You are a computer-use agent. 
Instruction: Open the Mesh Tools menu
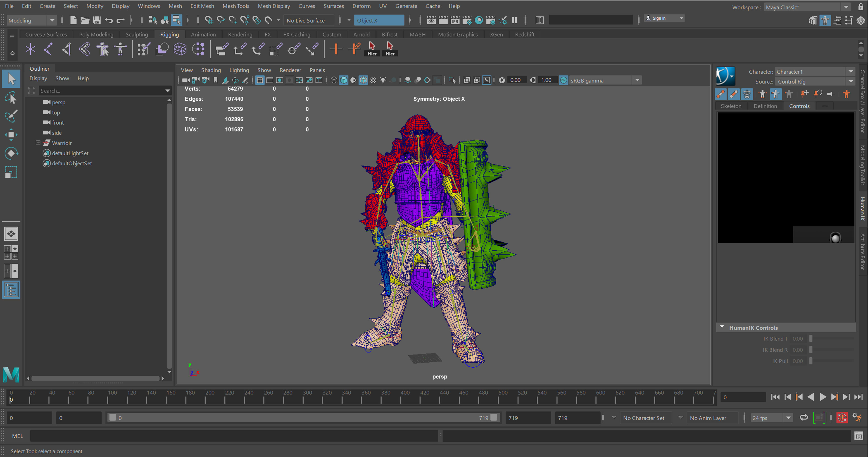pyautogui.click(x=235, y=6)
